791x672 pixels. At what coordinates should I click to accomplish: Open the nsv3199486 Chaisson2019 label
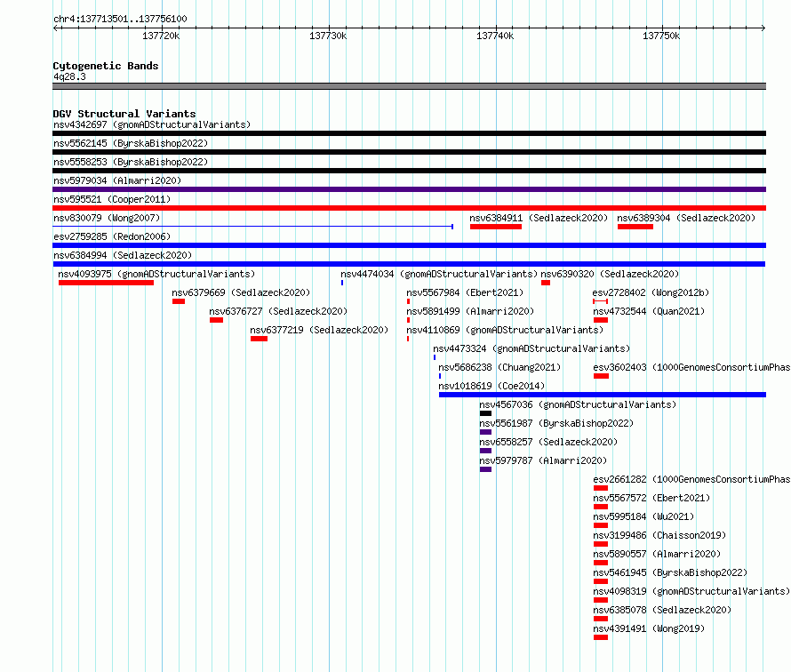(x=659, y=535)
